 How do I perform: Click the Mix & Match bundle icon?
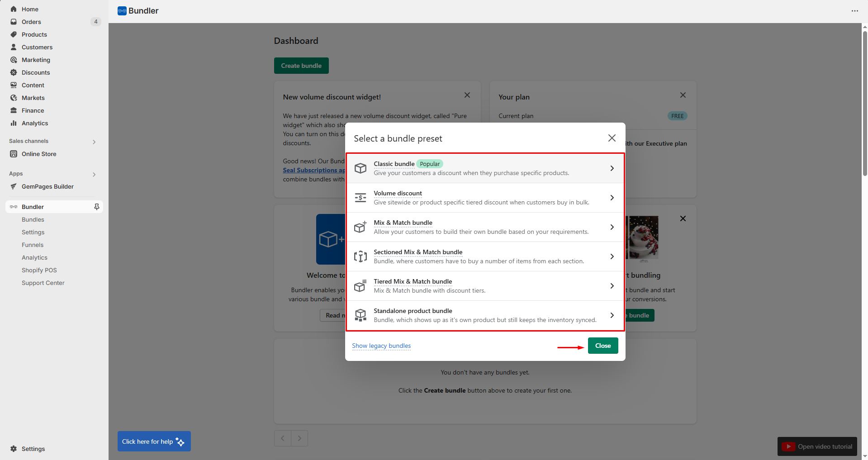tap(360, 227)
